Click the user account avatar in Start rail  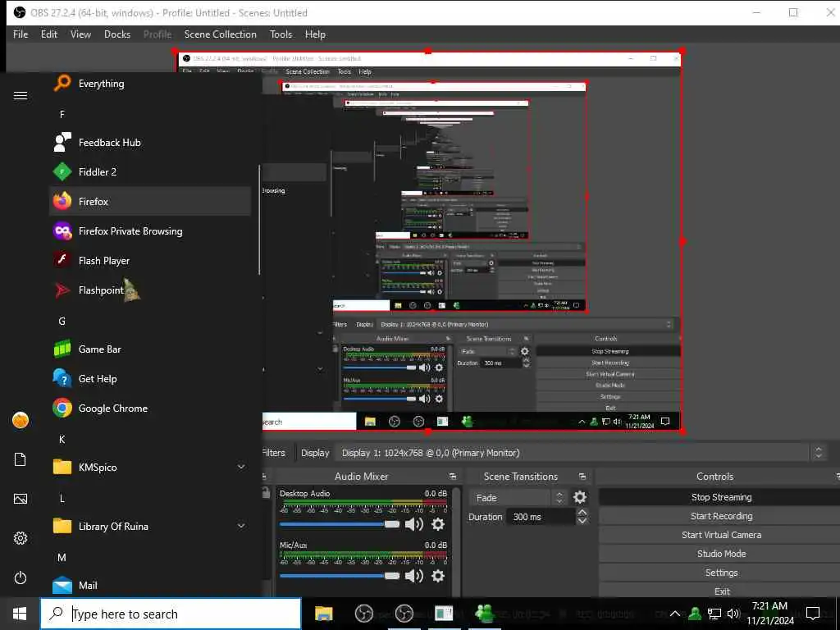point(21,420)
